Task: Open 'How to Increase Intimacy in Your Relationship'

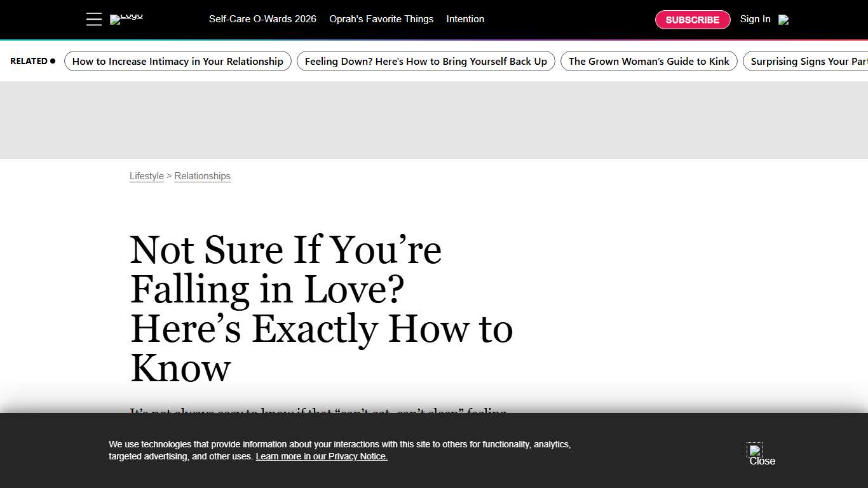Action: click(x=177, y=61)
